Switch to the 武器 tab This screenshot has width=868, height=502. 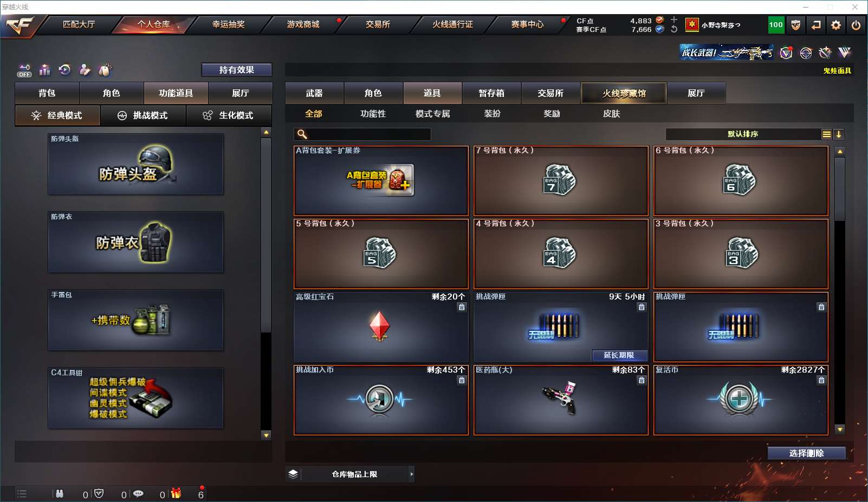pos(314,93)
